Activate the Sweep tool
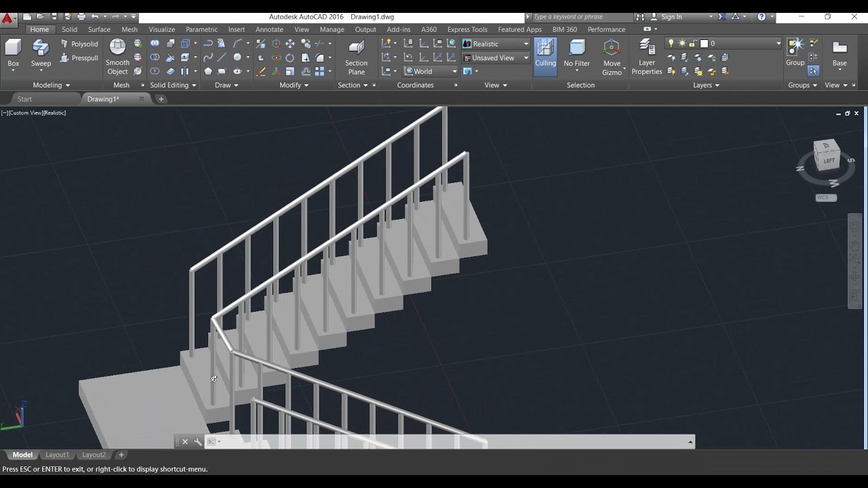The width and height of the screenshot is (868, 488). tap(41, 54)
